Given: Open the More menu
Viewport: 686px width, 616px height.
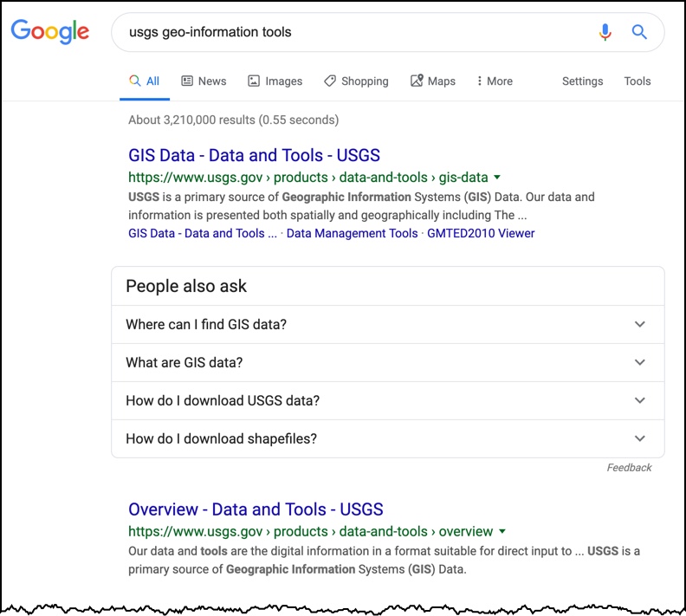Looking at the screenshot, I should (495, 81).
